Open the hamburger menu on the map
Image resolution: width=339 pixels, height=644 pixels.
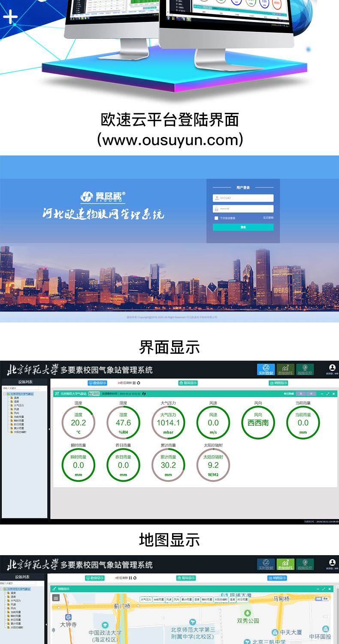pyautogui.click(x=56, y=598)
